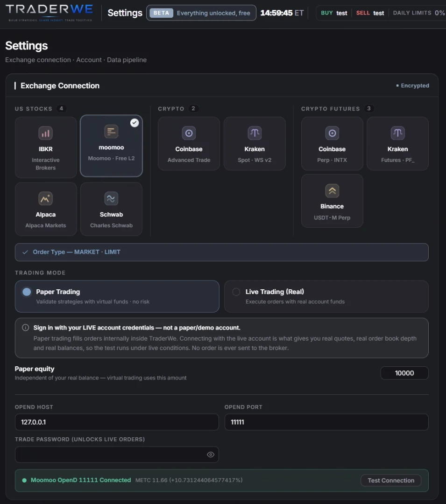Click the 'Exchange connection · Account · Data pipeline' subtitle
This screenshot has height=504, width=446.
76,60
